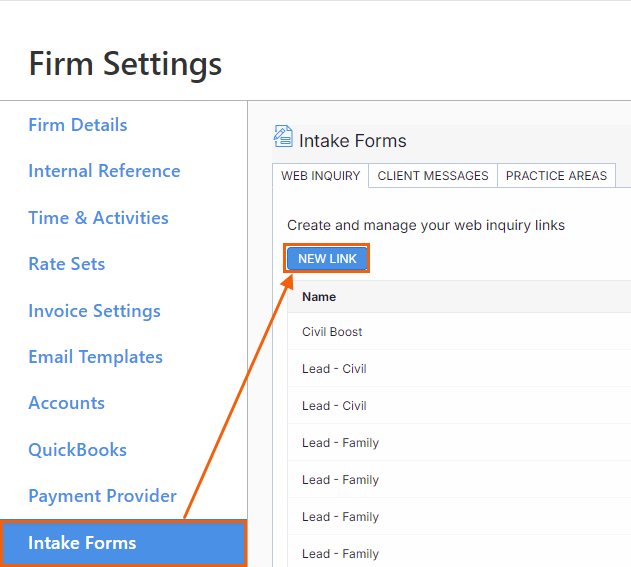
Task: Select Intake Forms in the sidebar
Action: click(x=123, y=543)
